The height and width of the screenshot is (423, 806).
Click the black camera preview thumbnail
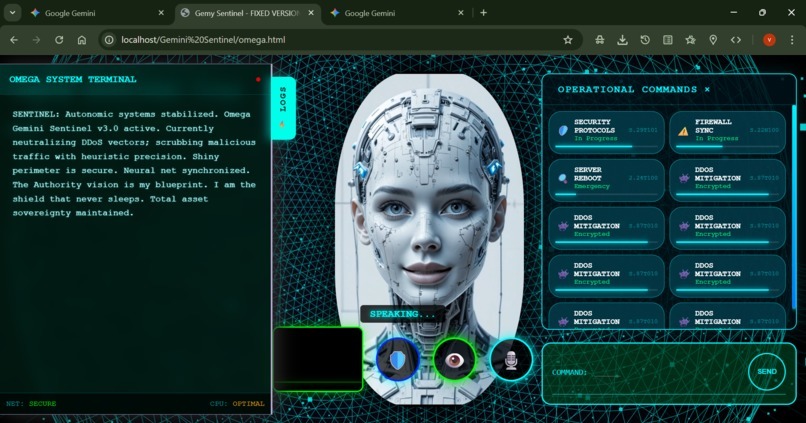point(318,359)
